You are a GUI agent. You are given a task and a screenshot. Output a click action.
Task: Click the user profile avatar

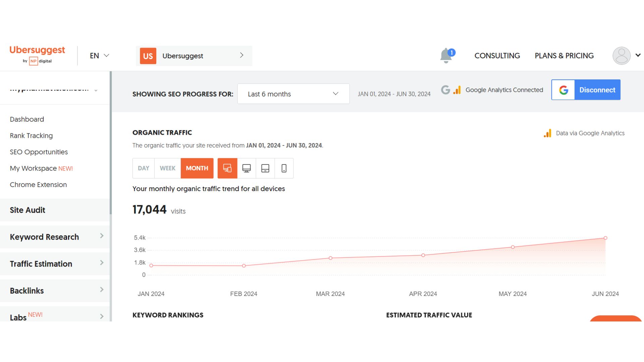pos(621,56)
